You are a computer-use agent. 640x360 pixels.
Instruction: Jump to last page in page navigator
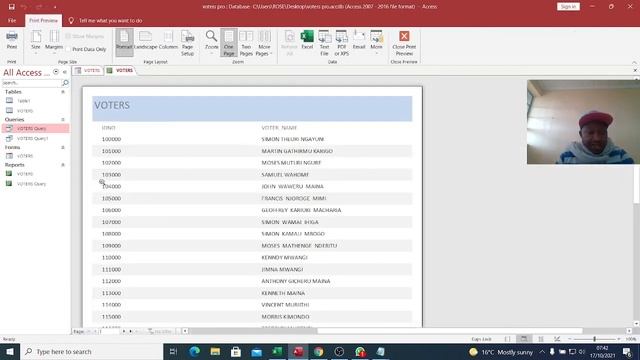[131, 331]
